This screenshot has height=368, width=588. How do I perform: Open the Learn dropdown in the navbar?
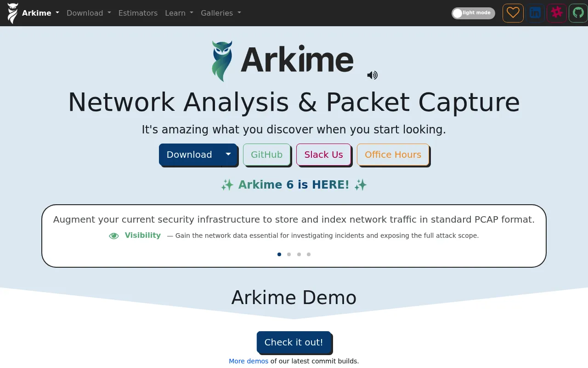179,13
